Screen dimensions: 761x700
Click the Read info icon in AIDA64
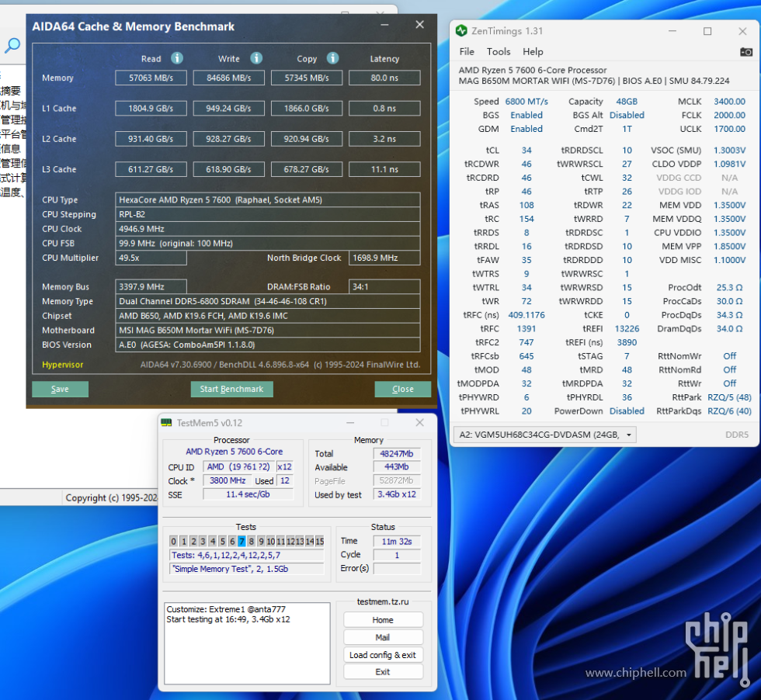pyautogui.click(x=177, y=58)
